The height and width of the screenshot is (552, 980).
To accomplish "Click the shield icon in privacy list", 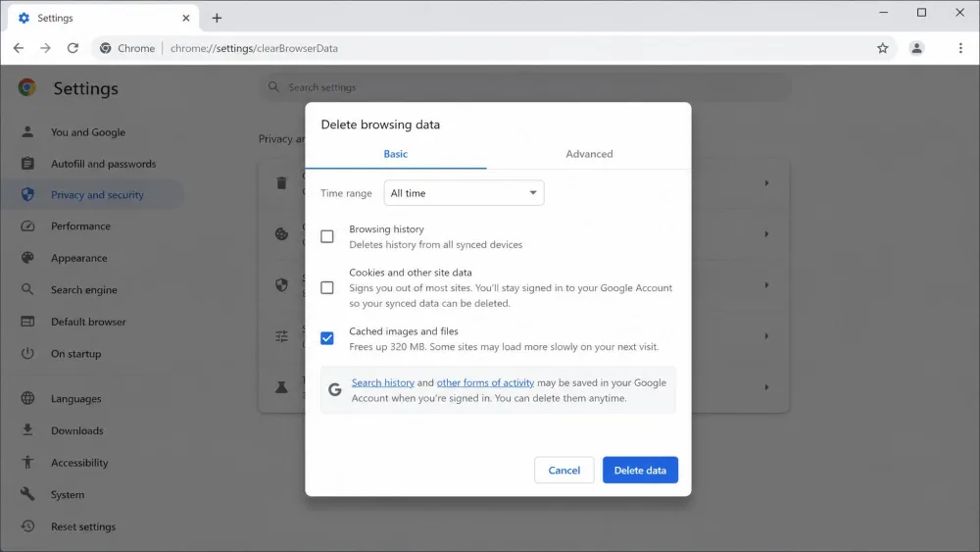I will [282, 284].
